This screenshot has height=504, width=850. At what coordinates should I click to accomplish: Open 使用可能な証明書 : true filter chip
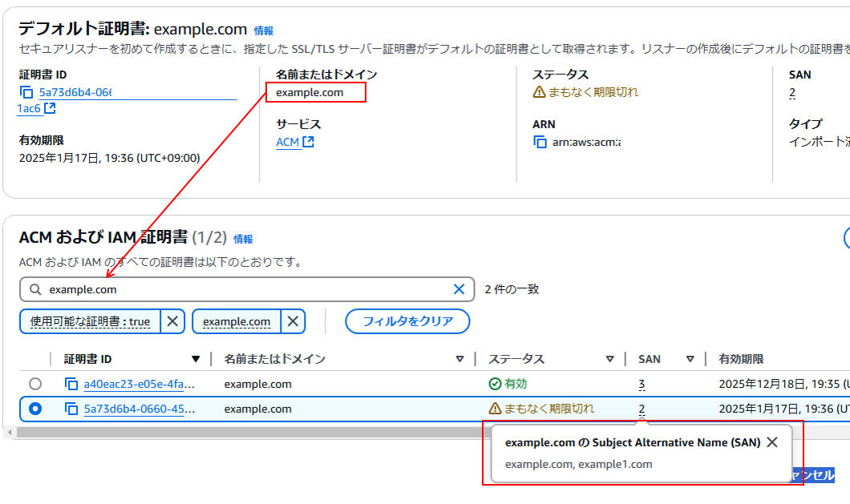click(x=90, y=321)
